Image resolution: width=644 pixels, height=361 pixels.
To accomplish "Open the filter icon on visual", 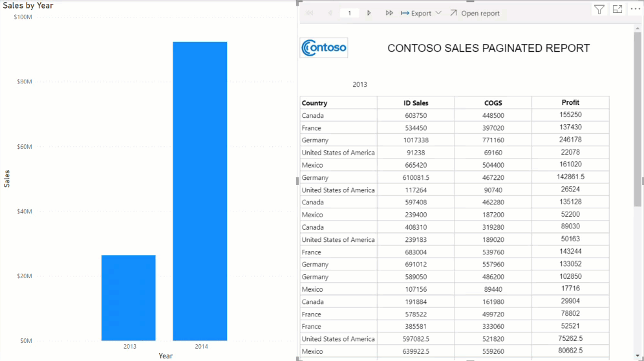I will 599,10.
